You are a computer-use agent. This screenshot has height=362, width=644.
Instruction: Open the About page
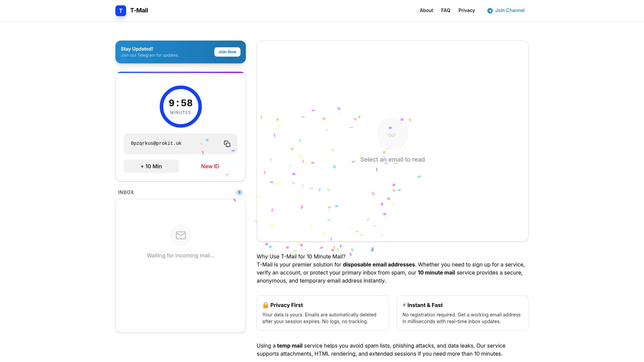click(x=426, y=10)
